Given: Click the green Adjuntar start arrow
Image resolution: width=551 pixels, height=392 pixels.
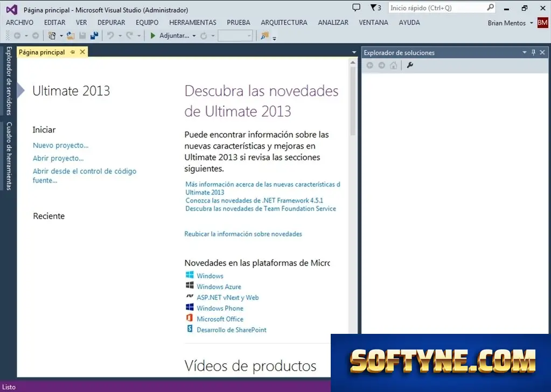Looking at the screenshot, I should point(153,36).
